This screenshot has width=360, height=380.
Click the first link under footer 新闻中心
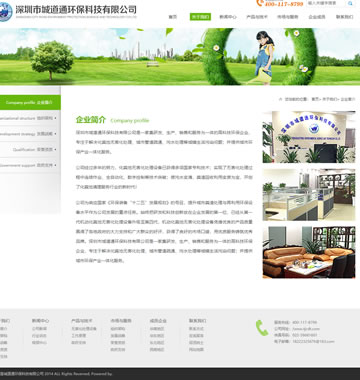pyautogui.click(x=39, y=329)
